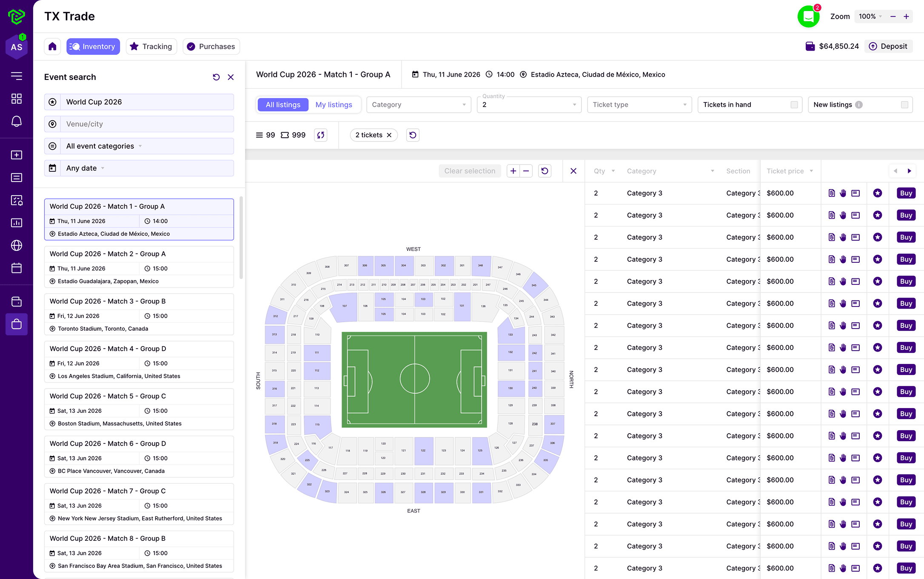Viewport: 924px width, 579px height.
Task: Select Match 3 - Group B event
Action: pos(139,315)
